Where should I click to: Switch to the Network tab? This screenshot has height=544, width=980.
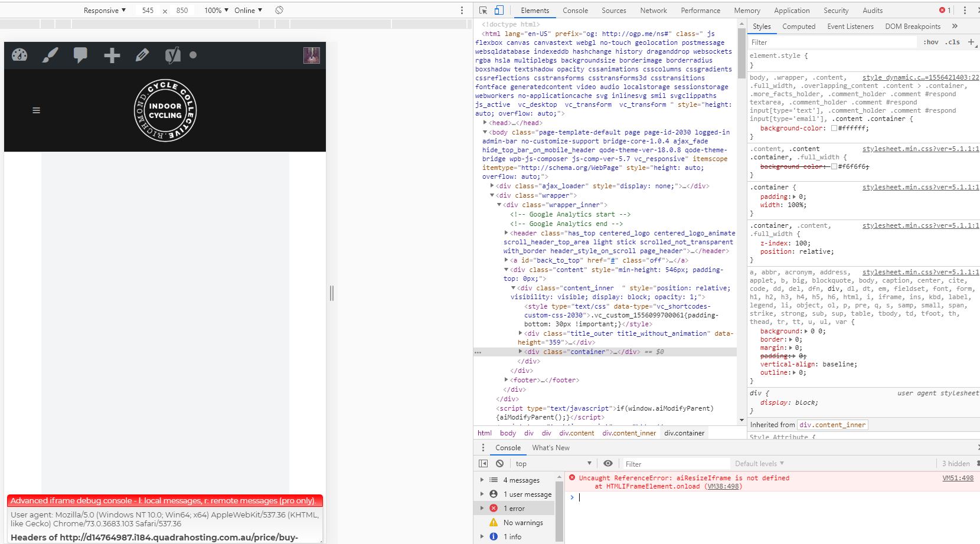tap(653, 11)
